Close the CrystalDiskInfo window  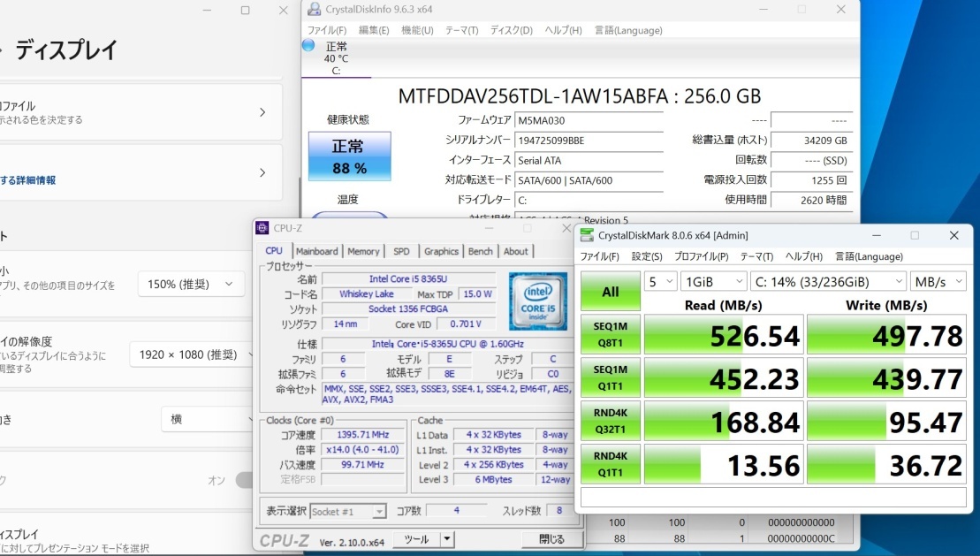[840, 10]
